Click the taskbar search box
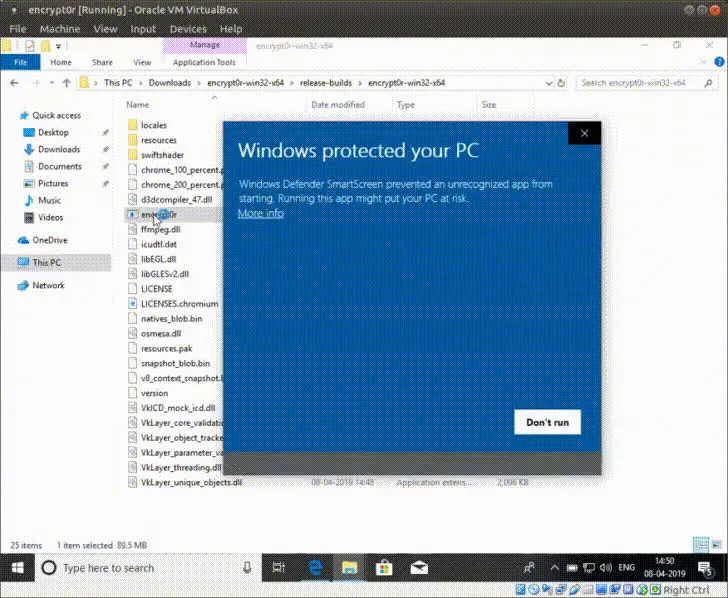728x598 pixels. tap(148, 568)
